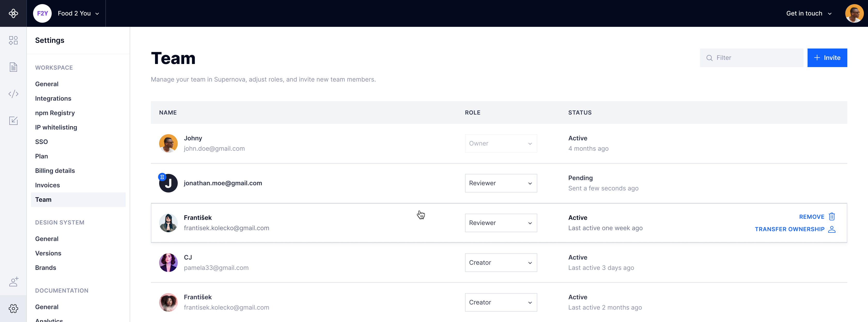Open Creator role dropdown for CJ
The image size is (868, 322).
click(x=501, y=262)
